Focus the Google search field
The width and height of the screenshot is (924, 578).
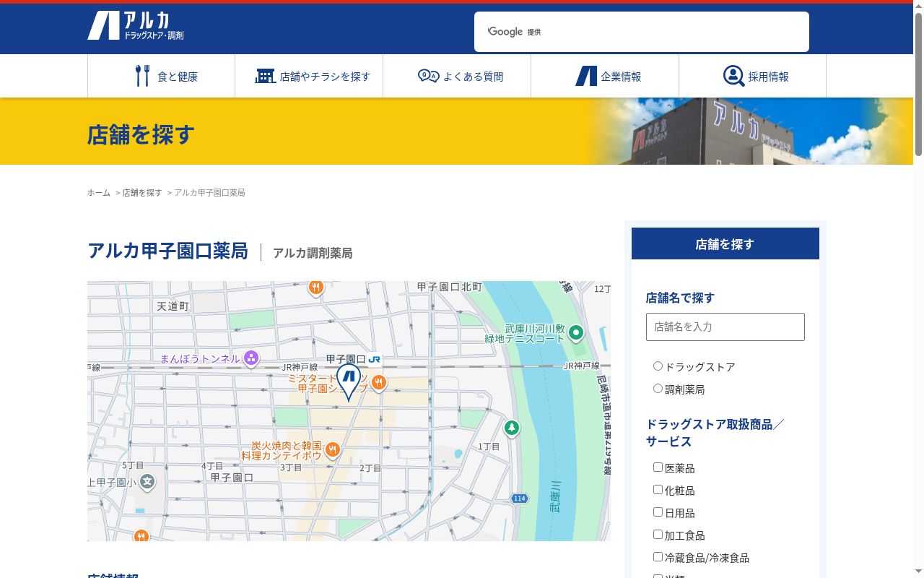click(x=641, y=32)
